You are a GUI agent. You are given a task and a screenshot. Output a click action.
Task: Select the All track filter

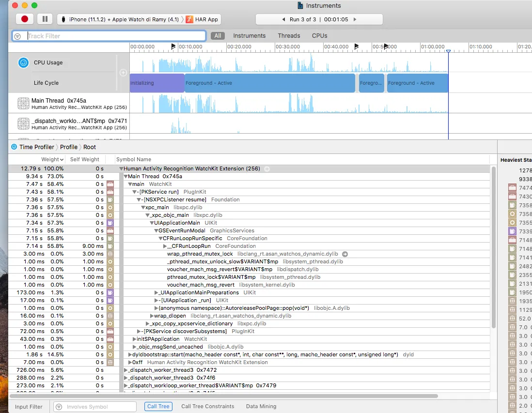pyautogui.click(x=218, y=36)
